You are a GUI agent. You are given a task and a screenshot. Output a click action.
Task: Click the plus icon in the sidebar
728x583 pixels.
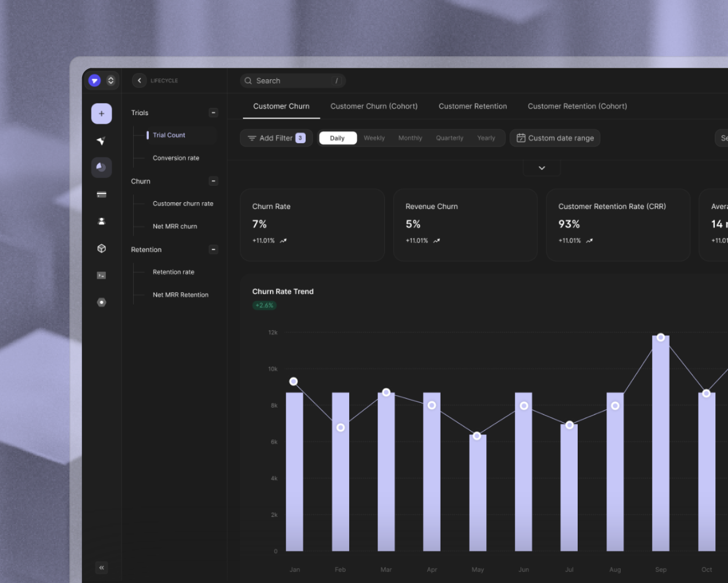pos(101,114)
